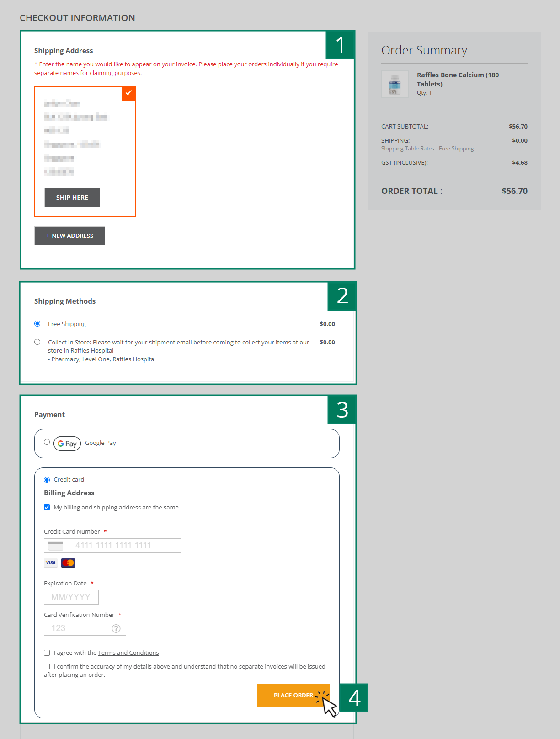560x739 pixels.
Task: Click the Google Pay logo icon
Action: point(67,444)
